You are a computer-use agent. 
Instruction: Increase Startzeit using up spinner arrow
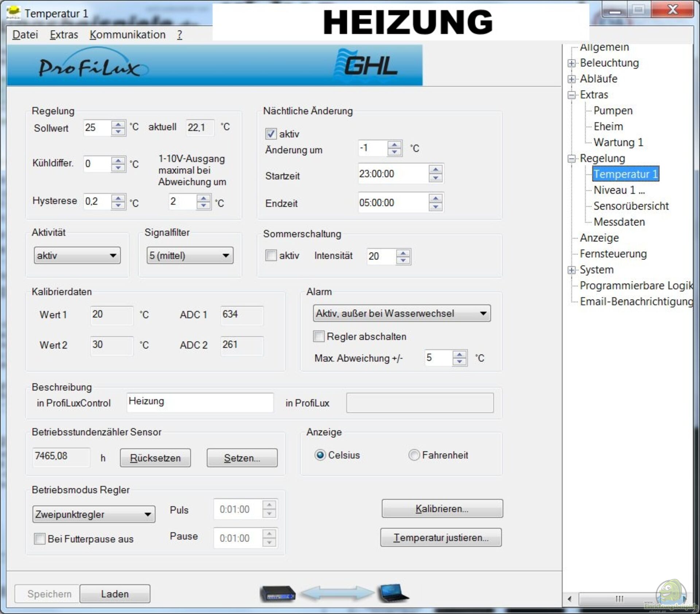pyautogui.click(x=435, y=170)
